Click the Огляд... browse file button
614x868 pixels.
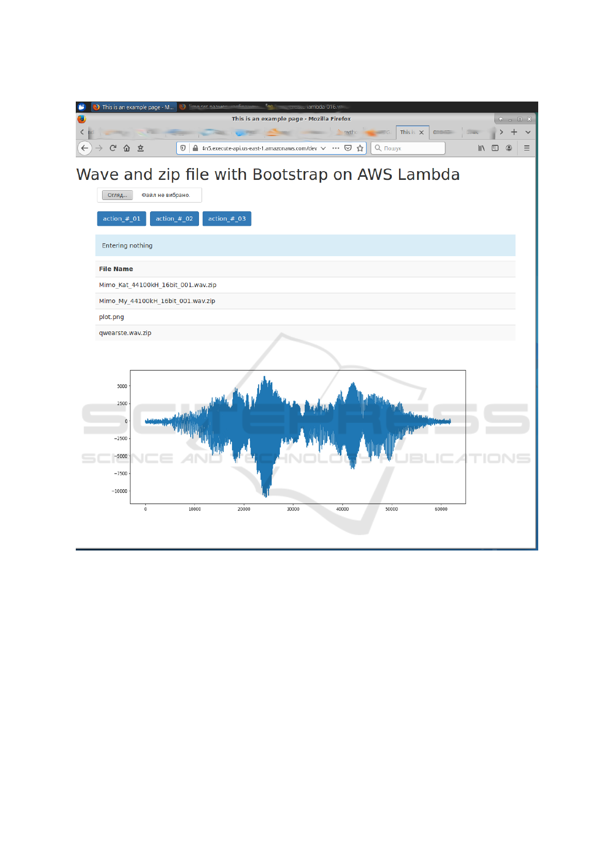[x=117, y=195]
